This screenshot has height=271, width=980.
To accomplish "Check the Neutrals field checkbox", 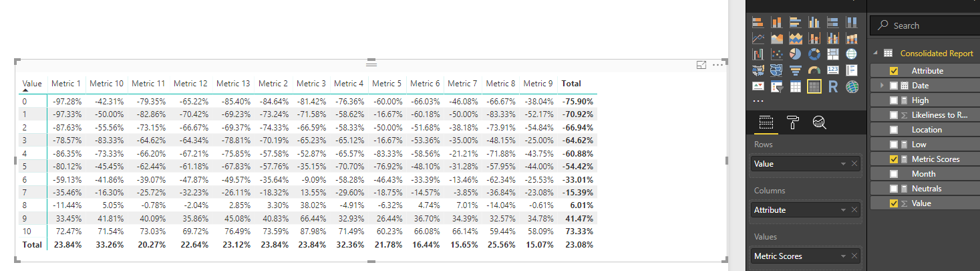I will coord(894,189).
